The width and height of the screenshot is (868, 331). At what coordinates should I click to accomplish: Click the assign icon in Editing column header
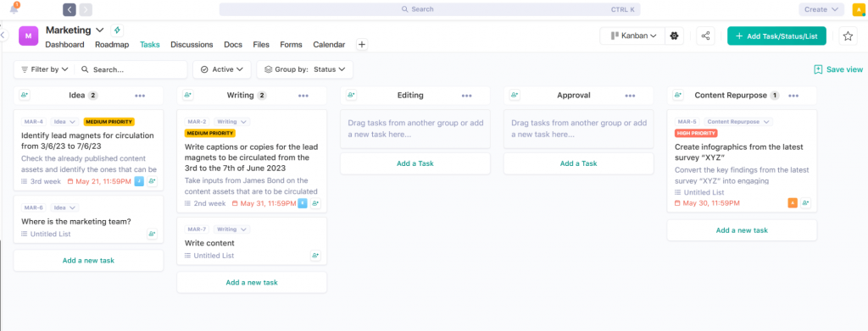(351, 95)
